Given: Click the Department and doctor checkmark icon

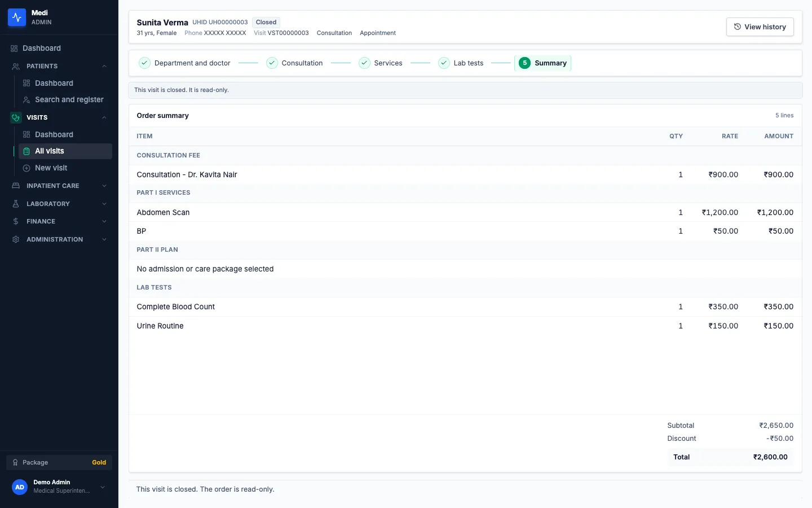Looking at the screenshot, I should pyautogui.click(x=145, y=63).
